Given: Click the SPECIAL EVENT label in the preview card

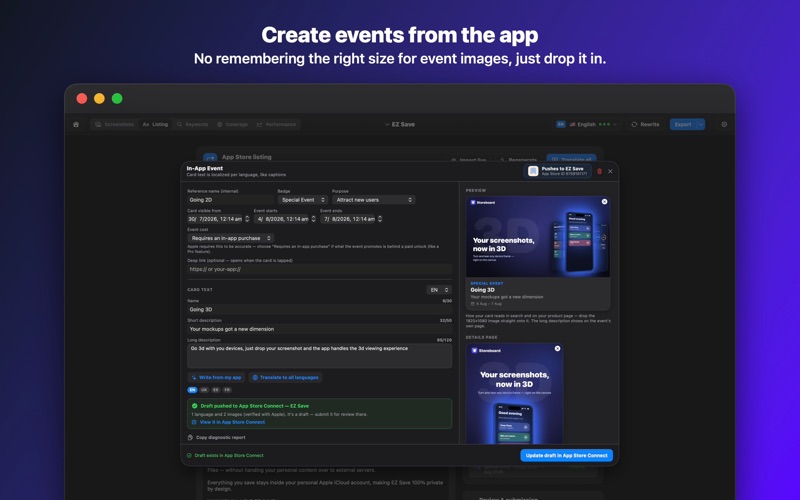Looking at the screenshot, I should coord(487,283).
